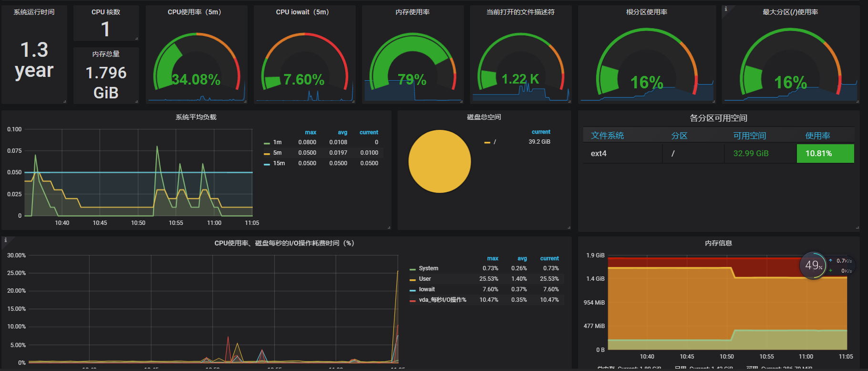
Task: Sort 系统平均负载 legend by avg
Action: tap(342, 132)
